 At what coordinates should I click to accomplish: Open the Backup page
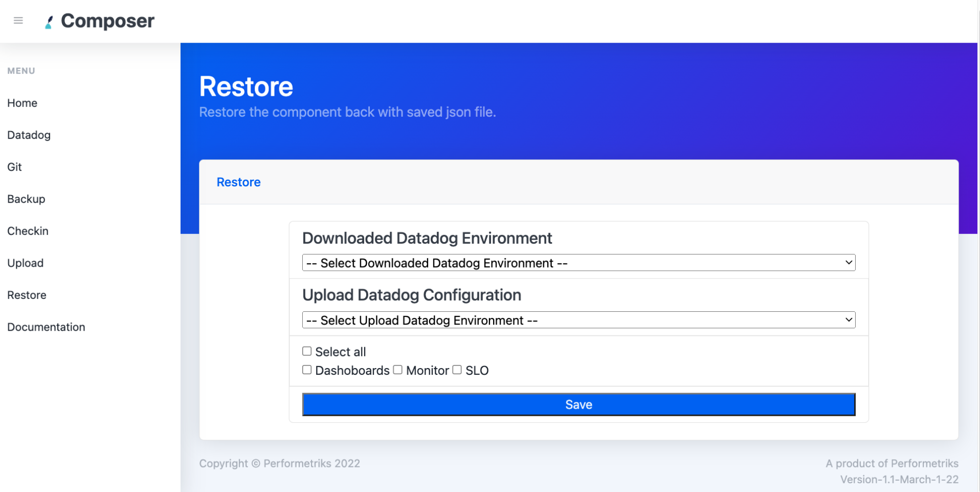[x=26, y=199]
